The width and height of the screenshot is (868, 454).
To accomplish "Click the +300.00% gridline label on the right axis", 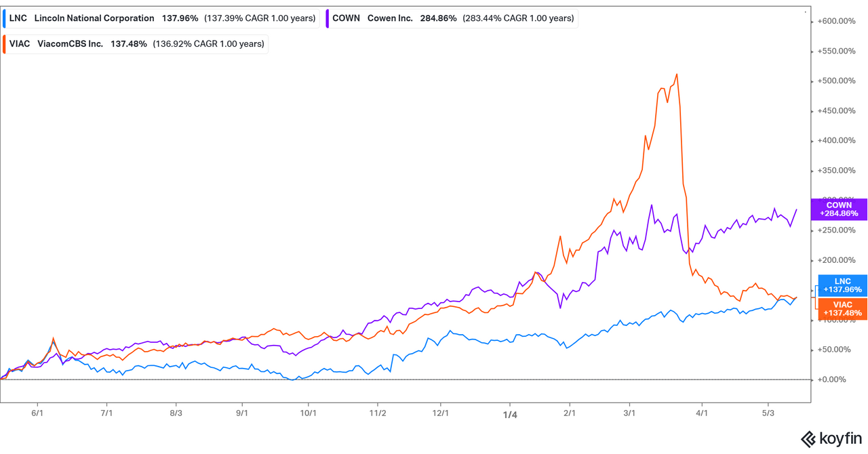I will coord(838,200).
